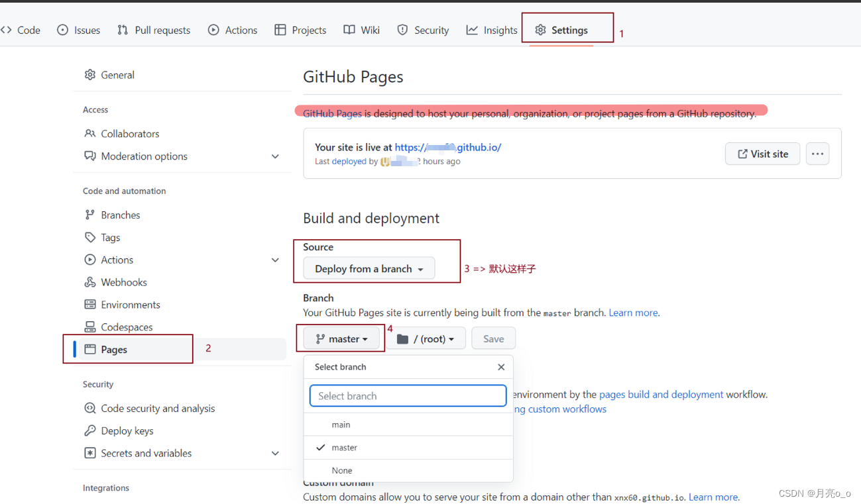Open Environments settings
Viewport: 861px width, 504px height.
(182, 305)
